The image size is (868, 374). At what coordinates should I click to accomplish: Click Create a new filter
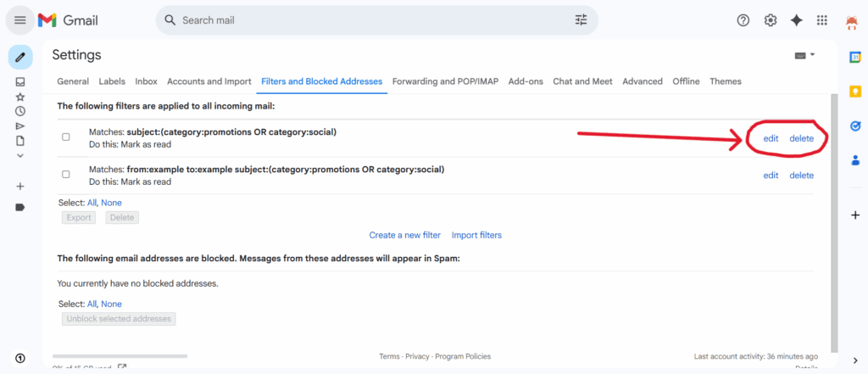(404, 236)
